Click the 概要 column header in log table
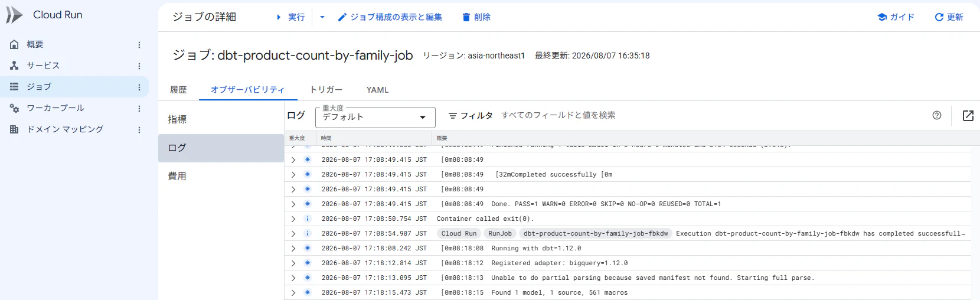 442,138
